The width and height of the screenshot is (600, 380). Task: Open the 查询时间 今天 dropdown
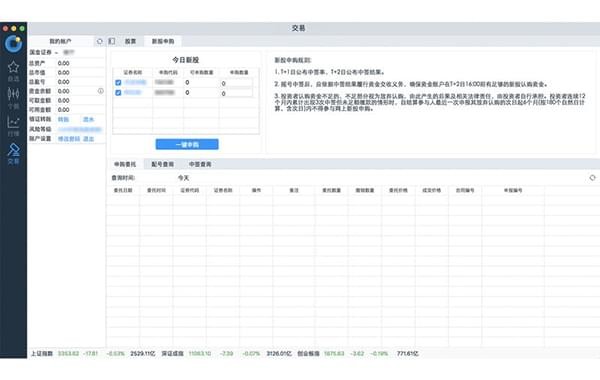coord(184,178)
